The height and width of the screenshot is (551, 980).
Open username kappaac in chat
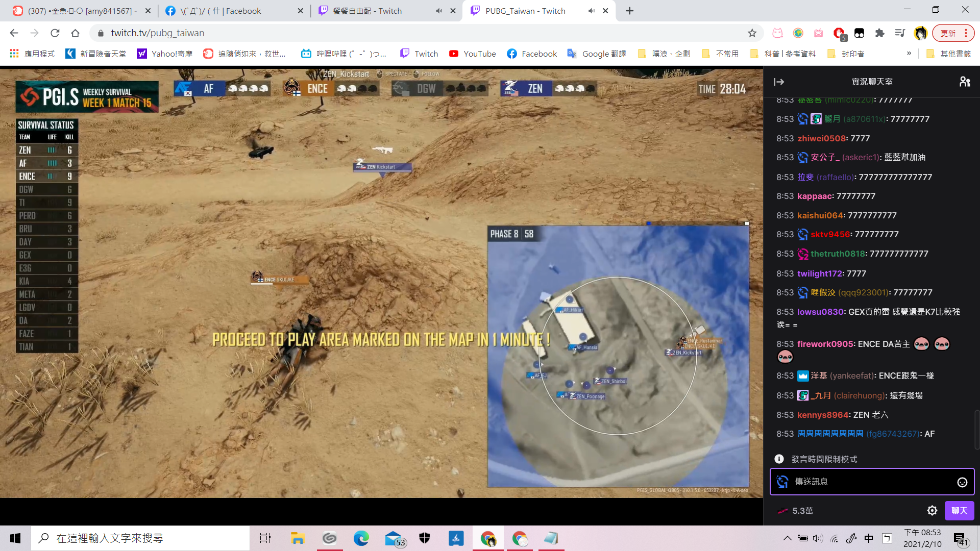tap(815, 196)
